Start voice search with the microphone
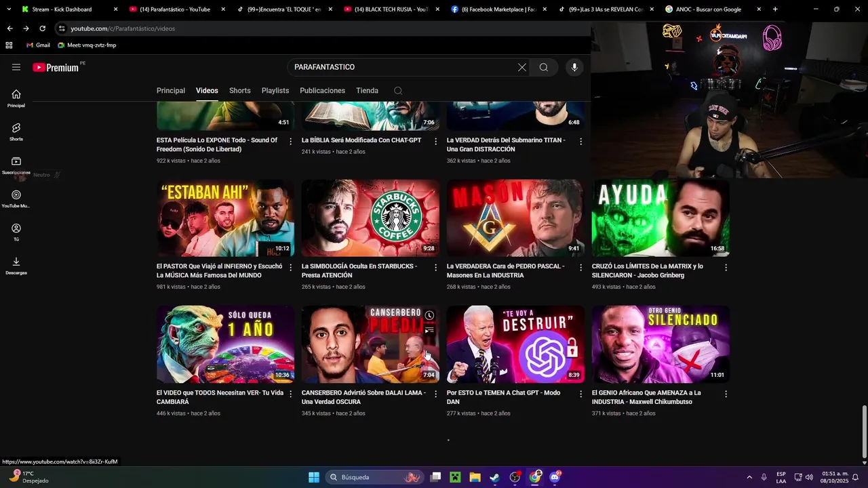 574,67
